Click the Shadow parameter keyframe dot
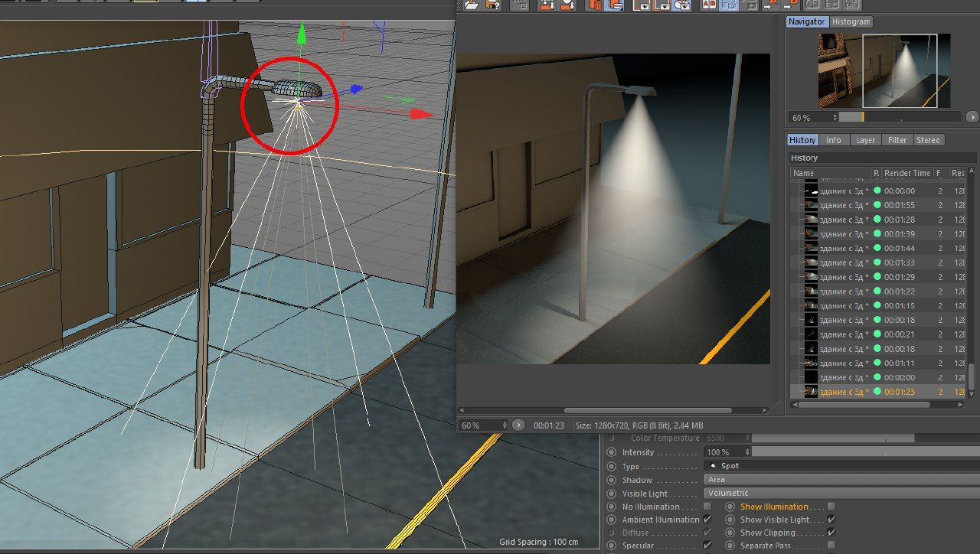 pyautogui.click(x=611, y=480)
